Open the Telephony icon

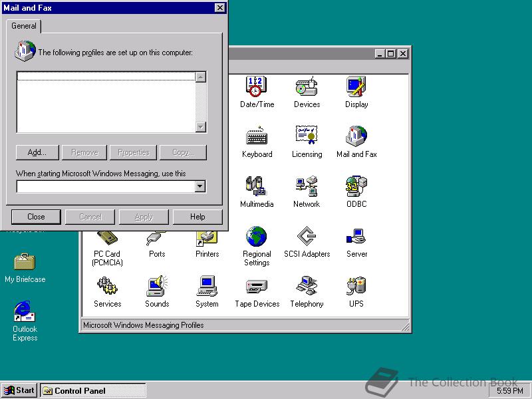(x=307, y=291)
